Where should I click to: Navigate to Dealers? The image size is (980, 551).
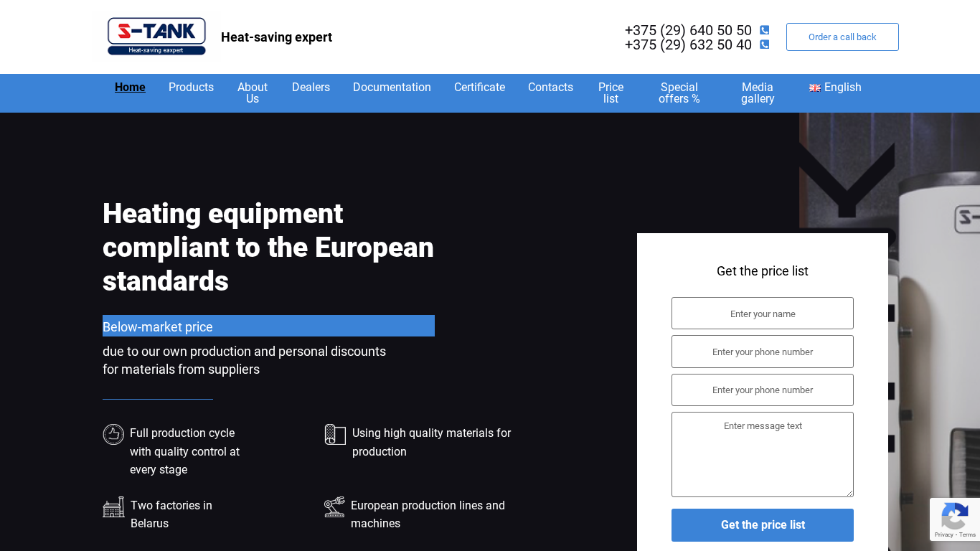(x=311, y=88)
